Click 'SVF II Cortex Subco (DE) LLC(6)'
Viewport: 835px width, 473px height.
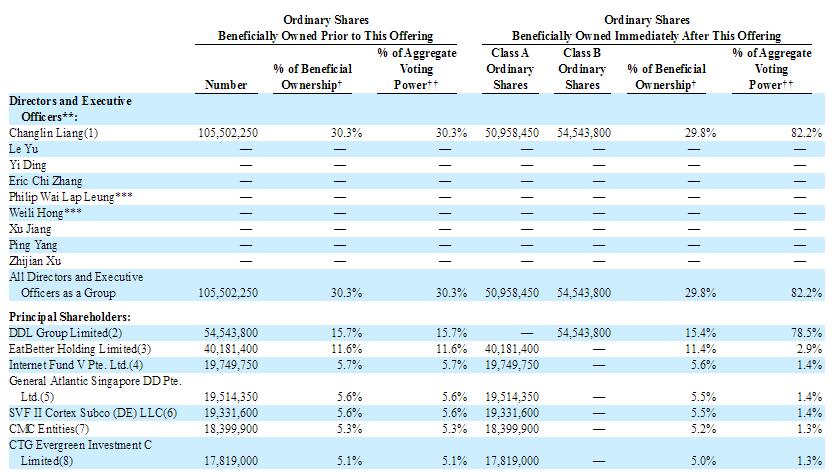pyautogui.click(x=93, y=413)
